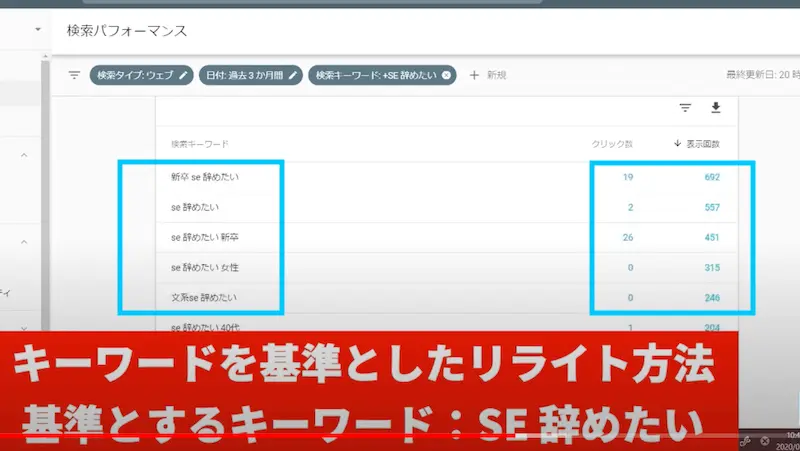Image resolution: width=800 pixels, height=451 pixels.
Task: Open the table filter rows icon
Action: point(685,108)
